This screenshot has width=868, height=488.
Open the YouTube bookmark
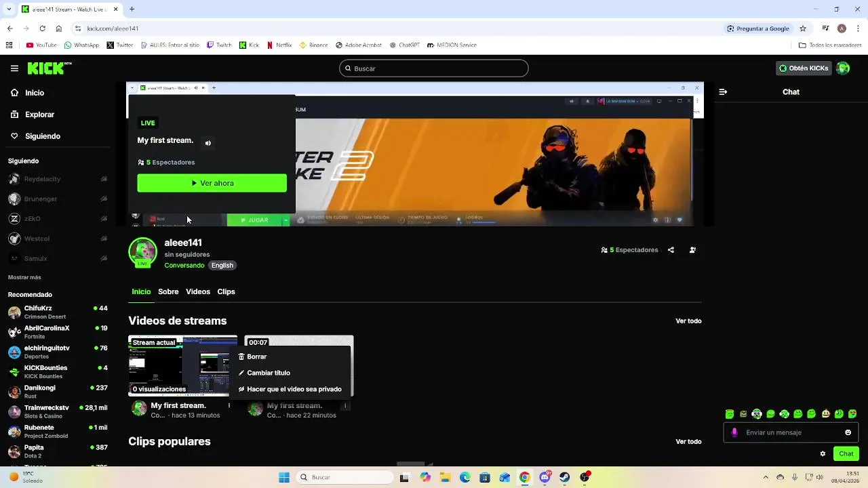[x=41, y=45]
